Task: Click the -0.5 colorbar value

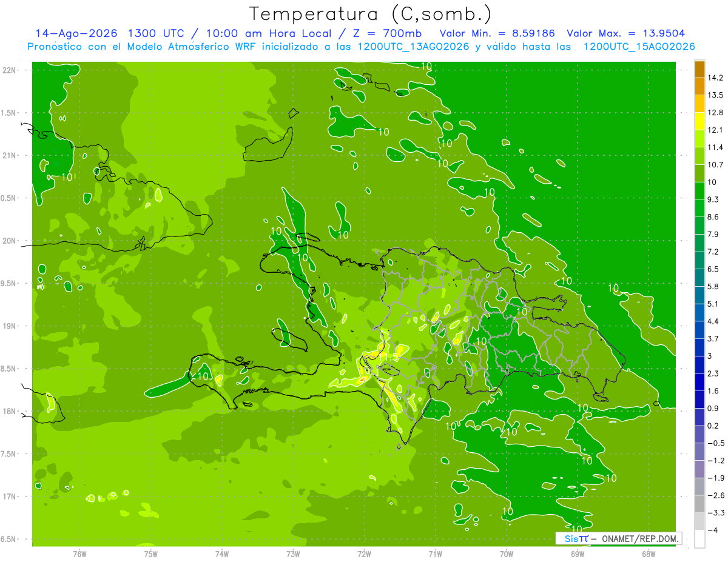Action: tap(715, 443)
